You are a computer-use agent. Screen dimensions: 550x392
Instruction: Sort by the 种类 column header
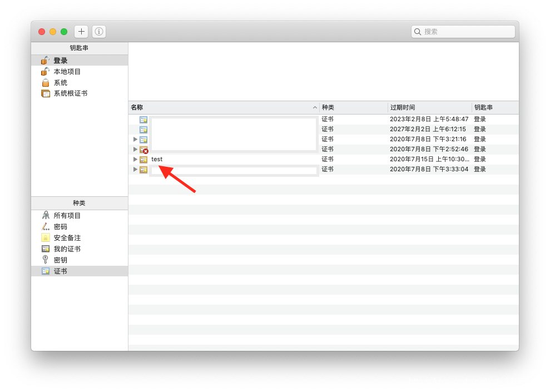pos(353,107)
